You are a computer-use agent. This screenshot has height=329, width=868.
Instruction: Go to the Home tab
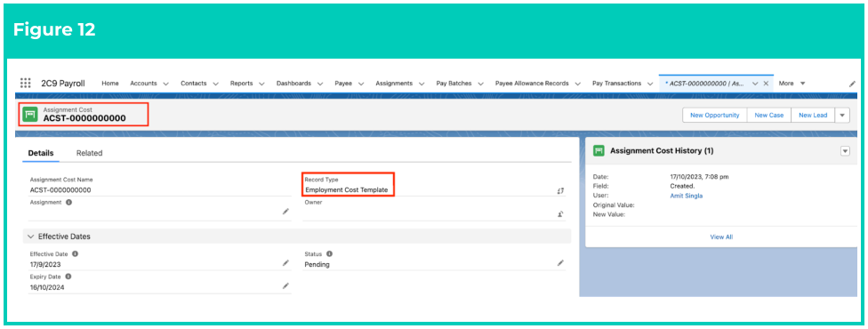(x=110, y=83)
